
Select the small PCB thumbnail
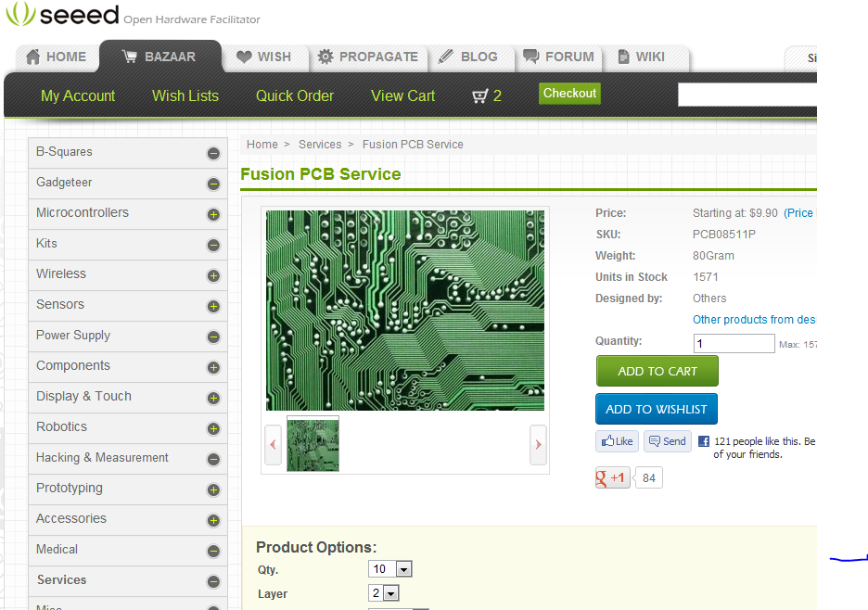(313, 444)
